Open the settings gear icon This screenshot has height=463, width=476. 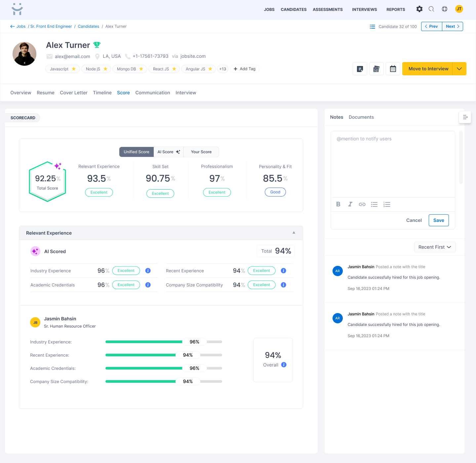(x=419, y=9)
